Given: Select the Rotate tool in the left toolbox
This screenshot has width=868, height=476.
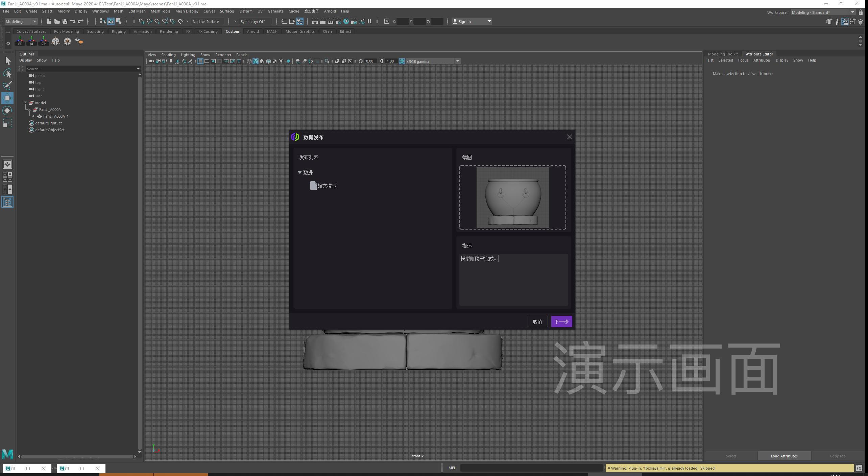Looking at the screenshot, I should [x=7, y=111].
